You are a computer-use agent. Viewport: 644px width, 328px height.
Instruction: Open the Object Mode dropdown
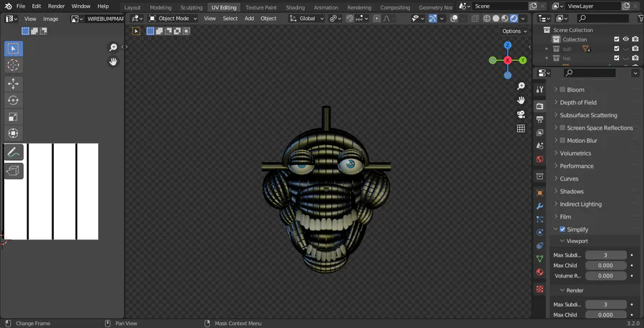173,19
